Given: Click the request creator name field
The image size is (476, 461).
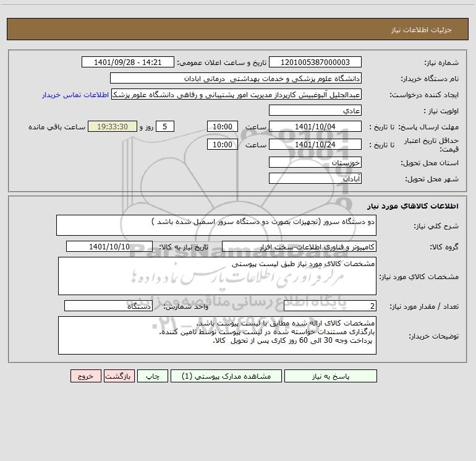Looking at the screenshot, I should (237, 94).
